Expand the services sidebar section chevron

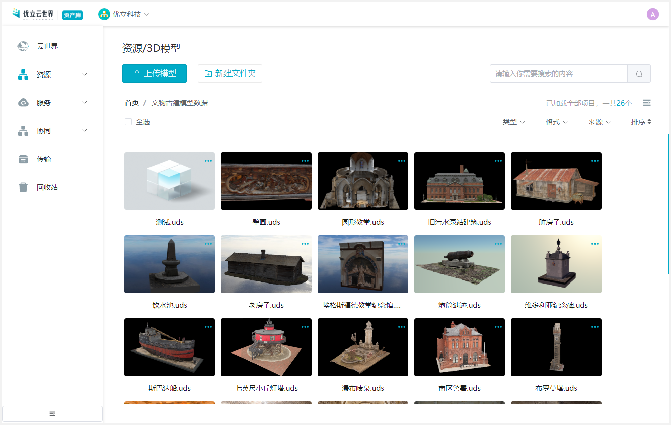85,102
